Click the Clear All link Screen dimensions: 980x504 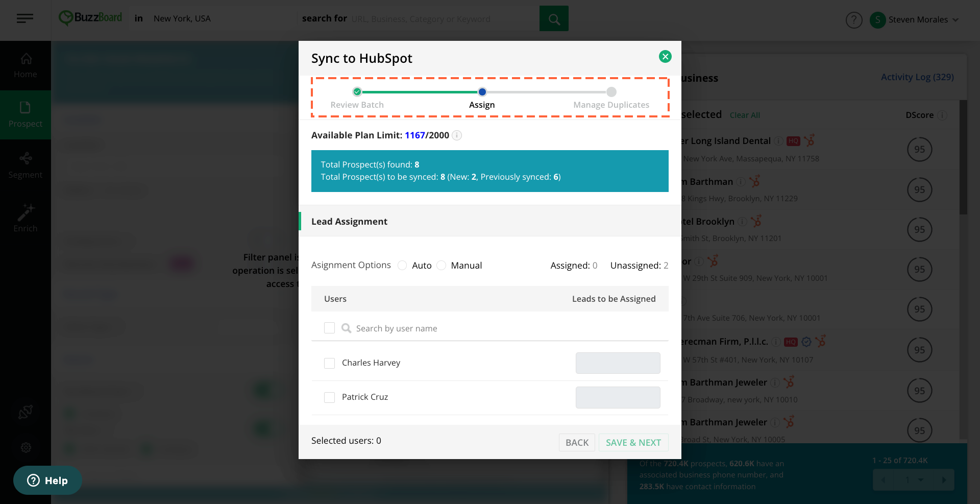point(745,115)
